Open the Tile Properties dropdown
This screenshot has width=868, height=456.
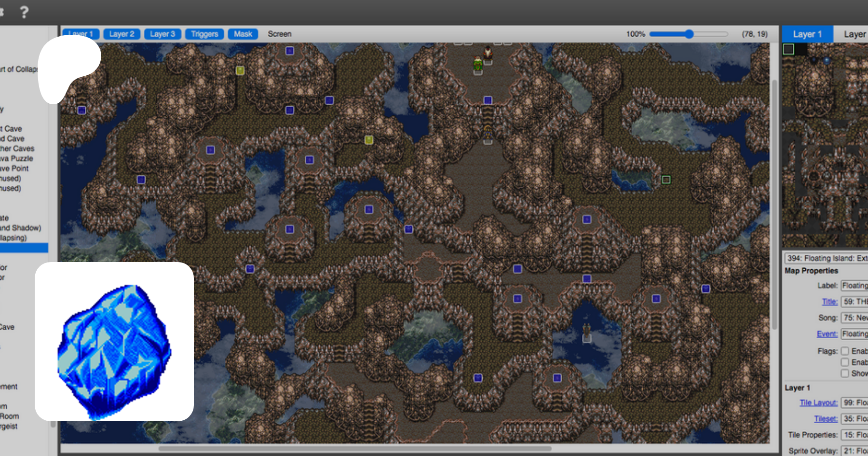tap(854, 435)
